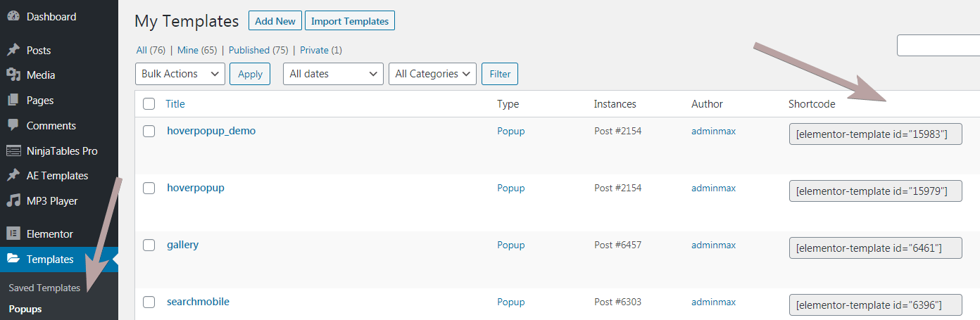The height and width of the screenshot is (320, 980).
Task: Click the Elementor logo icon
Action: [13, 234]
